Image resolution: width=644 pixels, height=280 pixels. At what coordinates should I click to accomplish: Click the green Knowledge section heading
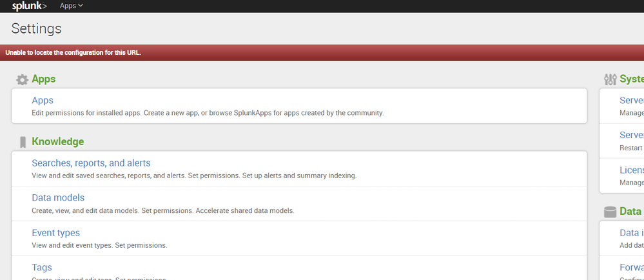tap(57, 142)
